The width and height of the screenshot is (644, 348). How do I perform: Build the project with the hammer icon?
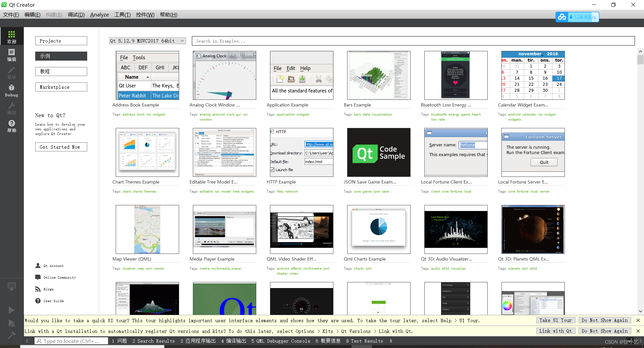tap(11, 335)
